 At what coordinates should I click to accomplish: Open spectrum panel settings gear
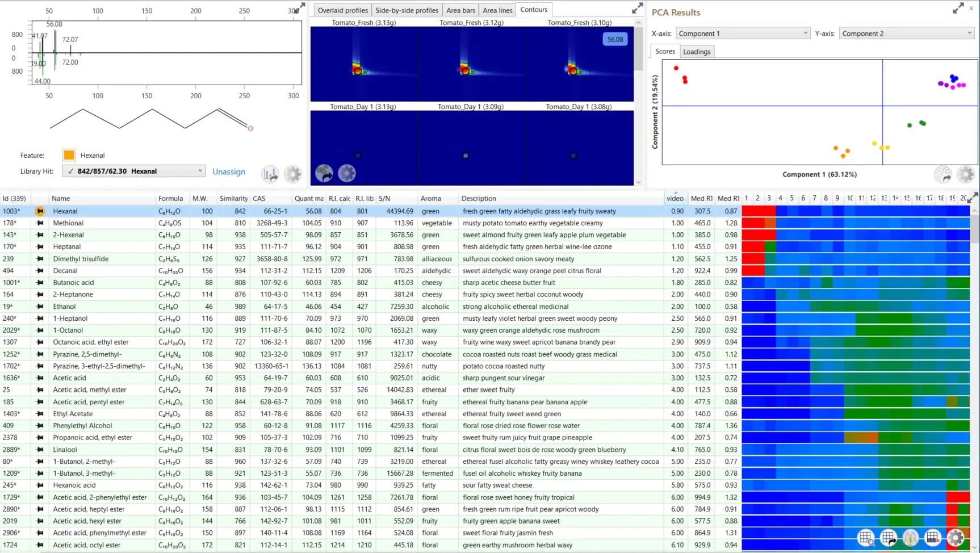(x=293, y=174)
